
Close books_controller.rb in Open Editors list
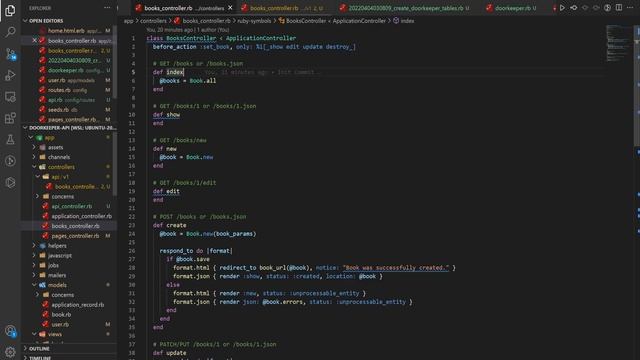tap(35, 41)
